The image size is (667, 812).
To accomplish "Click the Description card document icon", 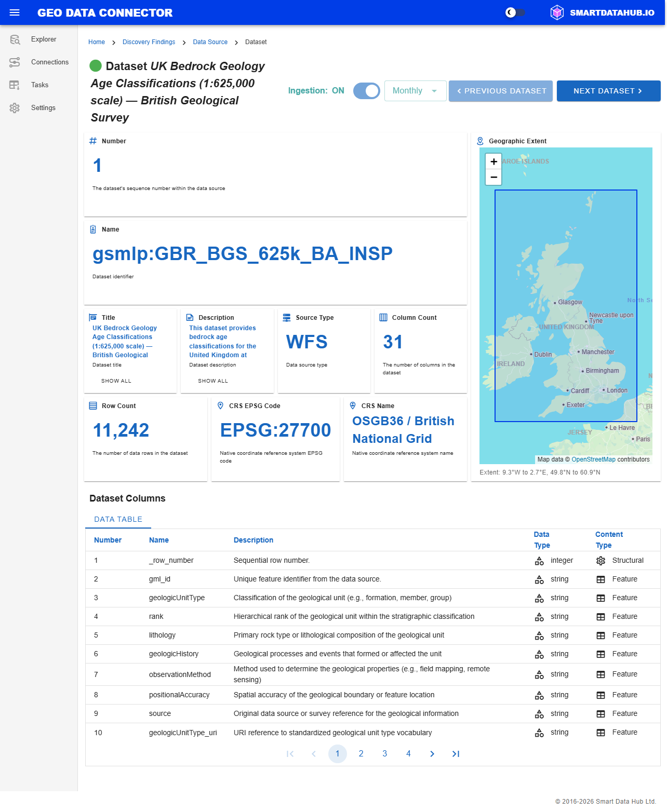I will [190, 318].
